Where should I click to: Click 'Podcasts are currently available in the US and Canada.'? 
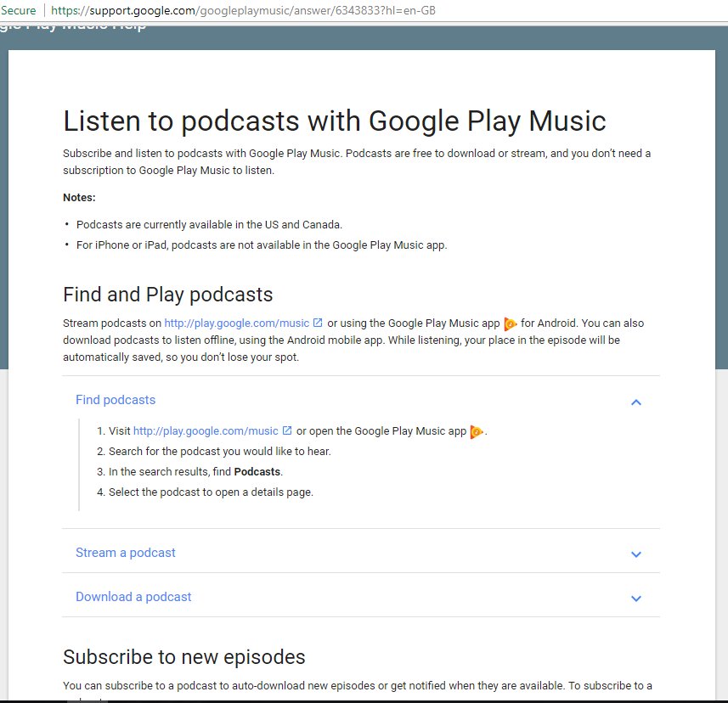(209, 225)
